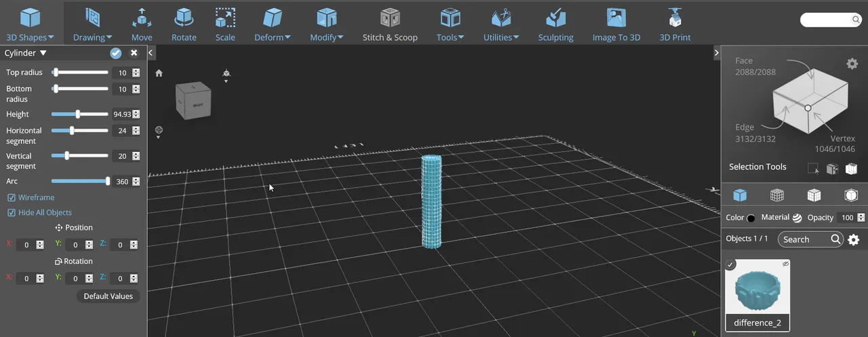The image size is (868, 337).
Task: Click the Default Values button
Action: (x=108, y=296)
